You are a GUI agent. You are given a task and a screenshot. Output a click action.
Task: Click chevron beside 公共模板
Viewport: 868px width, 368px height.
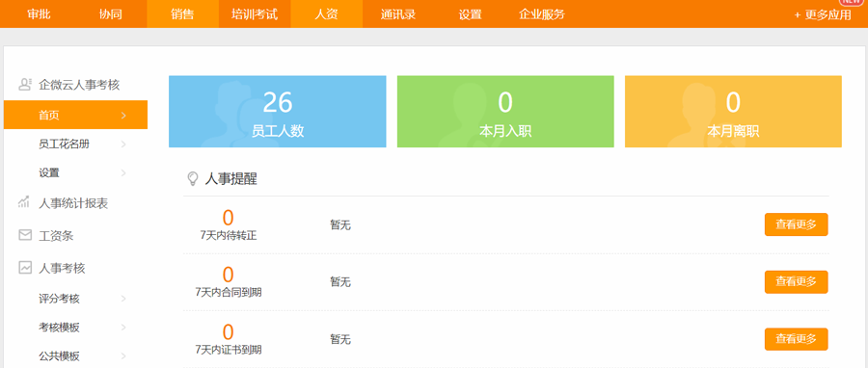pyautogui.click(x=123, y=355)
